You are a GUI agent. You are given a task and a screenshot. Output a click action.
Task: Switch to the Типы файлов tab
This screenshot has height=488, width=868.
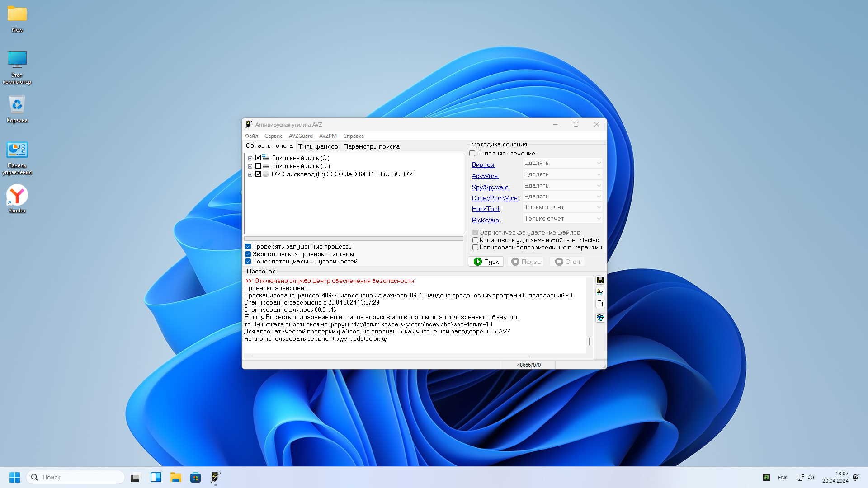[x=318, y=146]
